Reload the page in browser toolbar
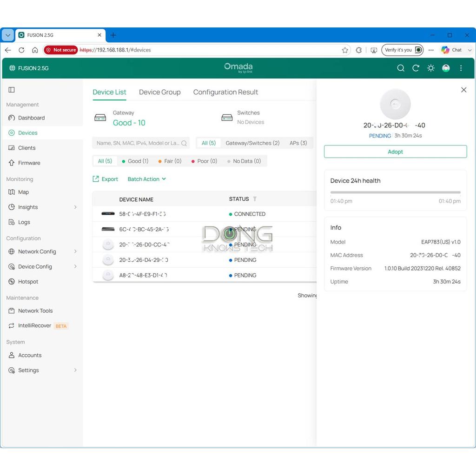476x476 pixels. coord(21,50)
